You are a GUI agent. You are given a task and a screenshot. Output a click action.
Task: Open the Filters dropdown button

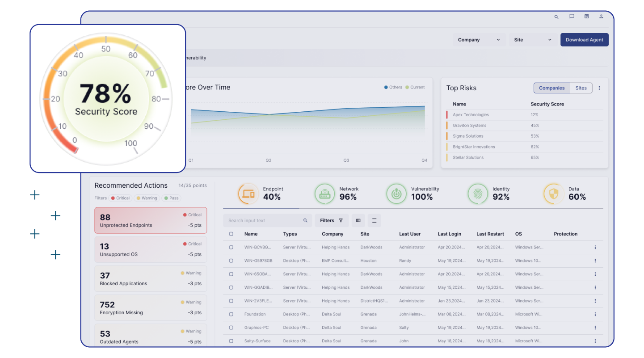pyautogui.click(x=331, y=220)
